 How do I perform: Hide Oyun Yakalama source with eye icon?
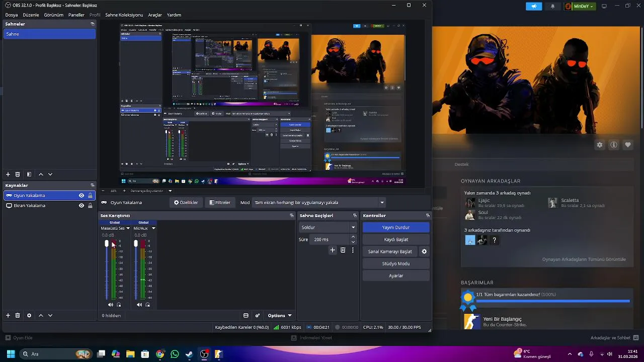point(82,196)
